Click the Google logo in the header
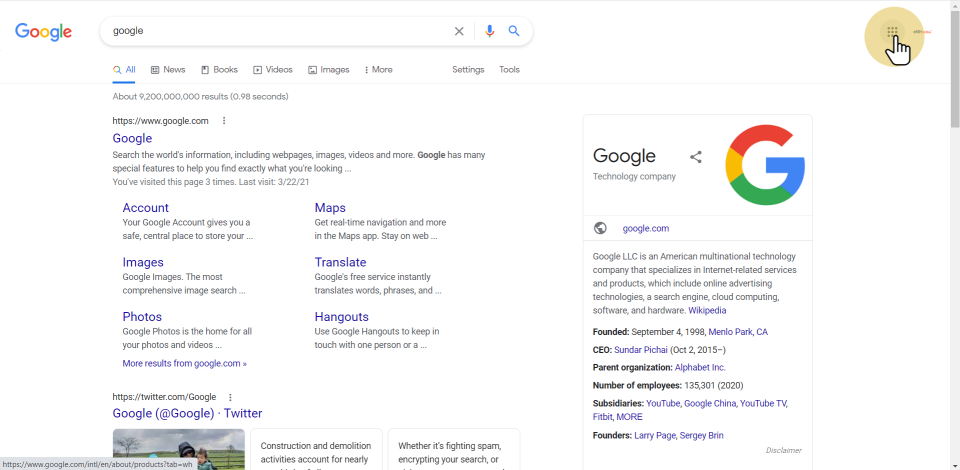The image size is (960, 470). (x=43, y=32)
